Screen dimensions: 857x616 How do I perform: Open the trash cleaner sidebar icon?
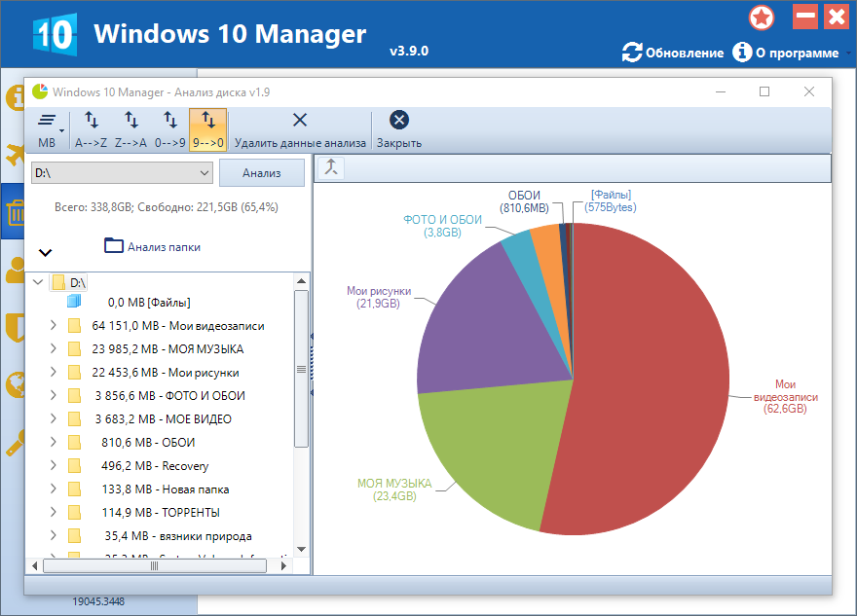(16, 212)
